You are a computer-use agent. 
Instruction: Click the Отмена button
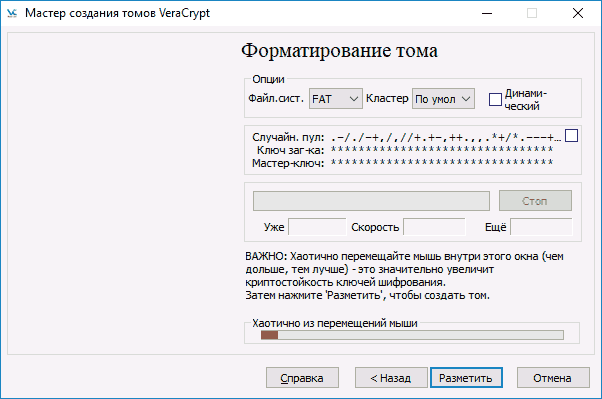(553, 378)
